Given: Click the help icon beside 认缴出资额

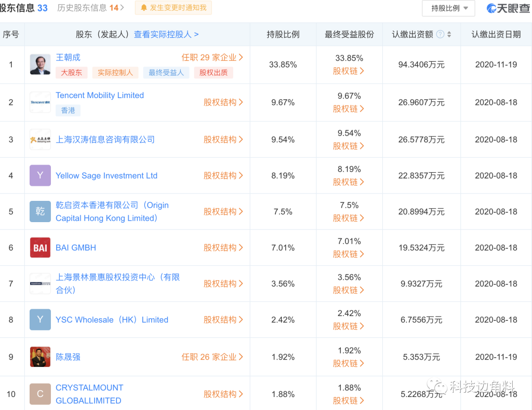Looking at the screenshot, I should (440, 34).
